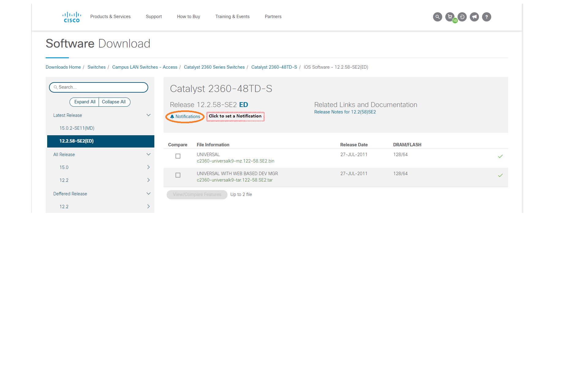Image resolution: width=588 pixels, height=368 pixels.
Task: Click the green checkmark in the UNIVERSAL .bin row
Action: (x=500, y=156)
